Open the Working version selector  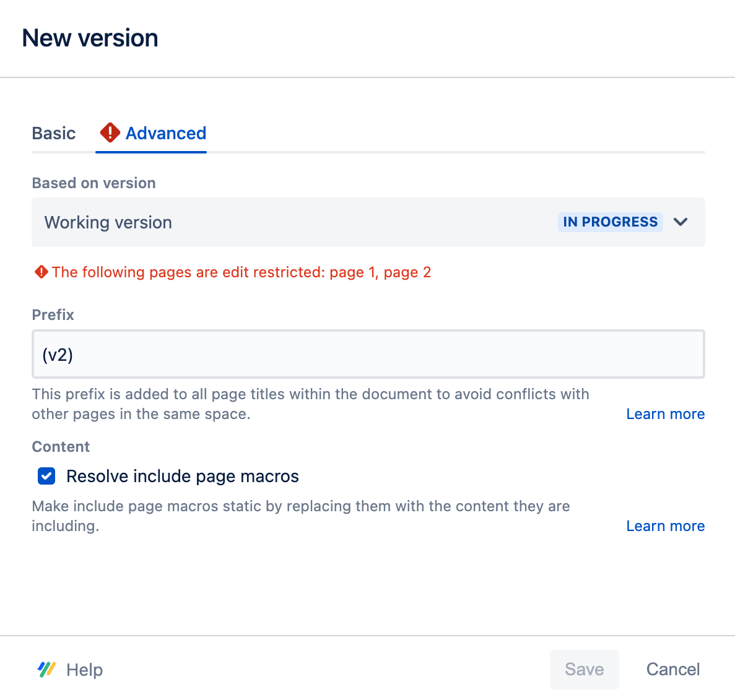point(368,222)
